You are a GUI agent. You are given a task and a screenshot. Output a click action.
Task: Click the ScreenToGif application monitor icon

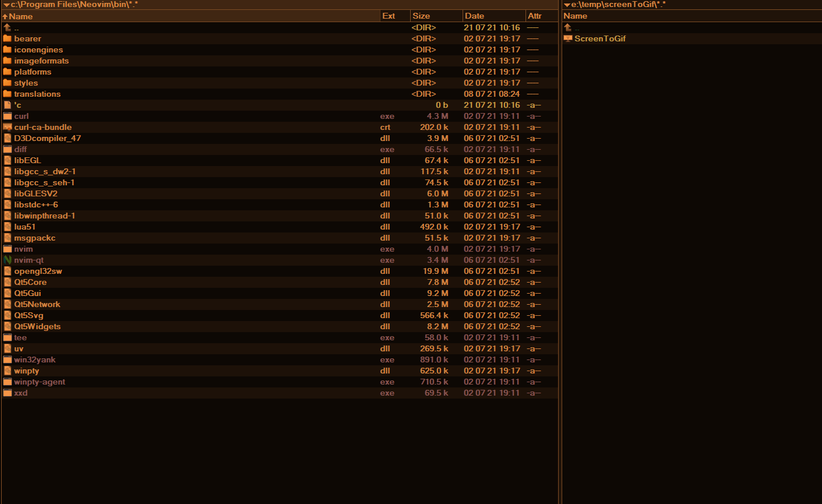tap(568, 38)
